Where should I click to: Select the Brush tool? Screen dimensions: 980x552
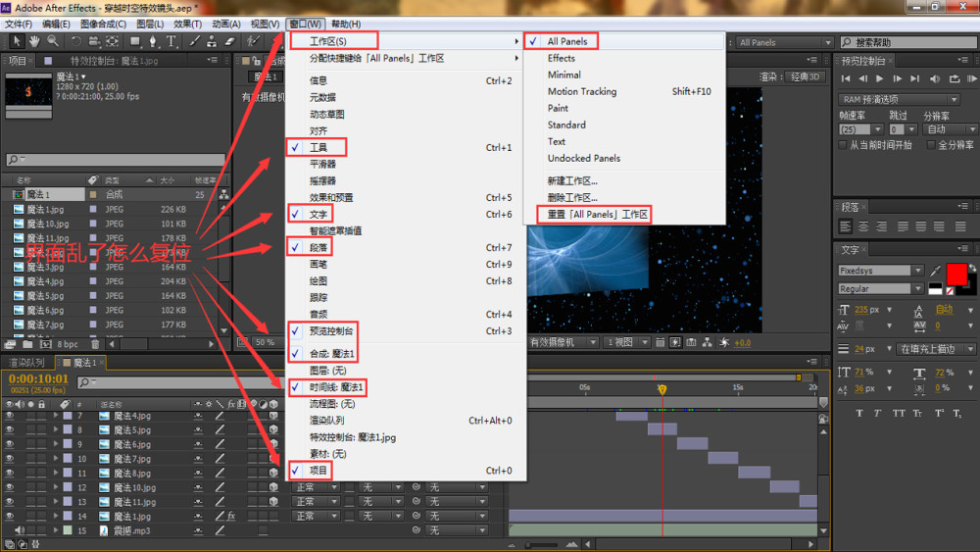[x=194, y=41]
